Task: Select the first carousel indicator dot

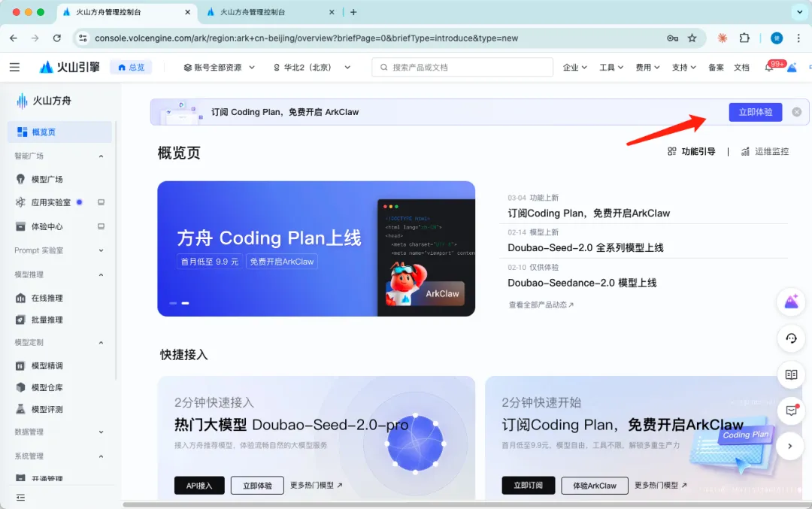Action: pos(173,303)
